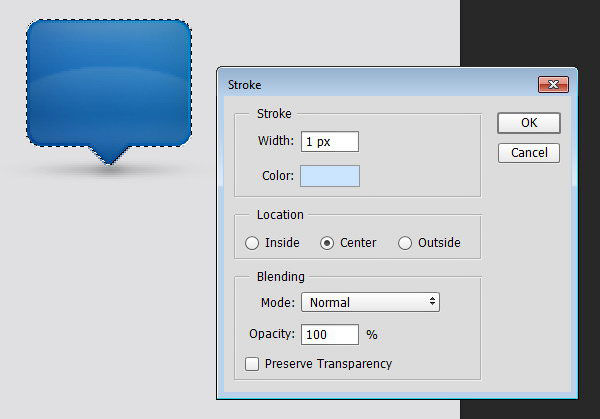Select the Center location radio button

[327, 243]
